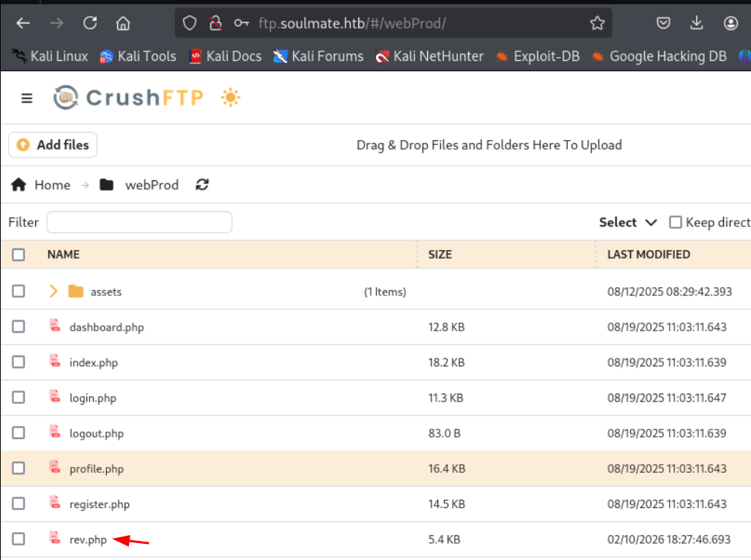
Task: Enable the Keep direct checkbox
Action: click(x=675, y=221)
